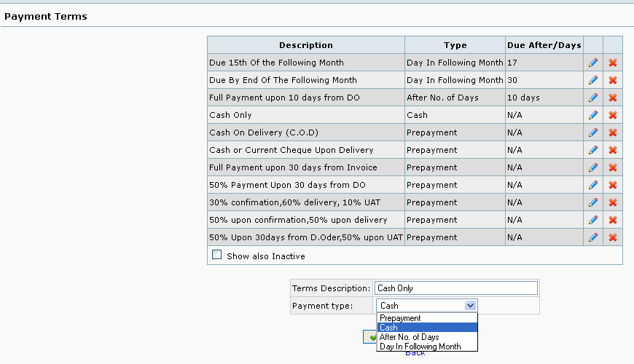Delete the Due By End Of The Following Month term
The width and height of the screenshot is (634, 364).
[613, 80]
